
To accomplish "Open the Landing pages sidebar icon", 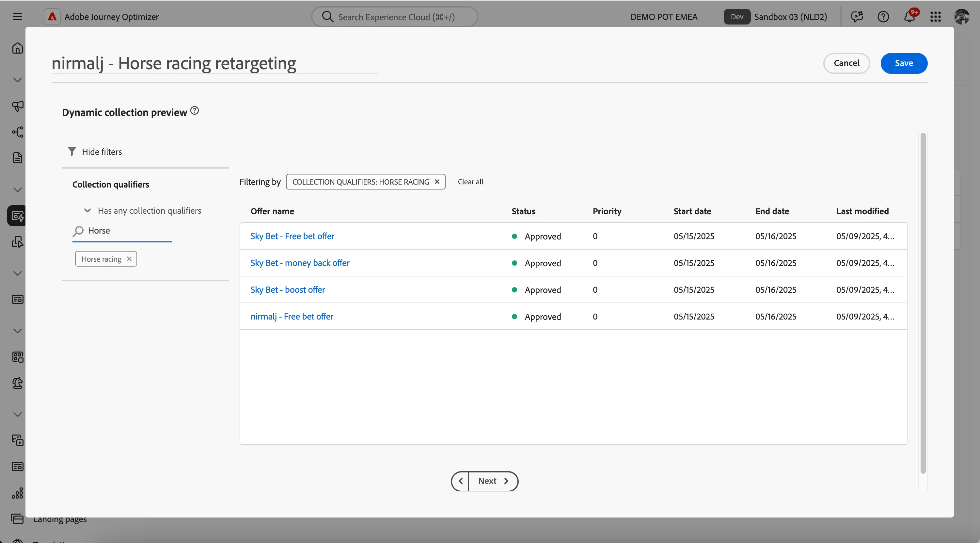I will tap(18, 518).
